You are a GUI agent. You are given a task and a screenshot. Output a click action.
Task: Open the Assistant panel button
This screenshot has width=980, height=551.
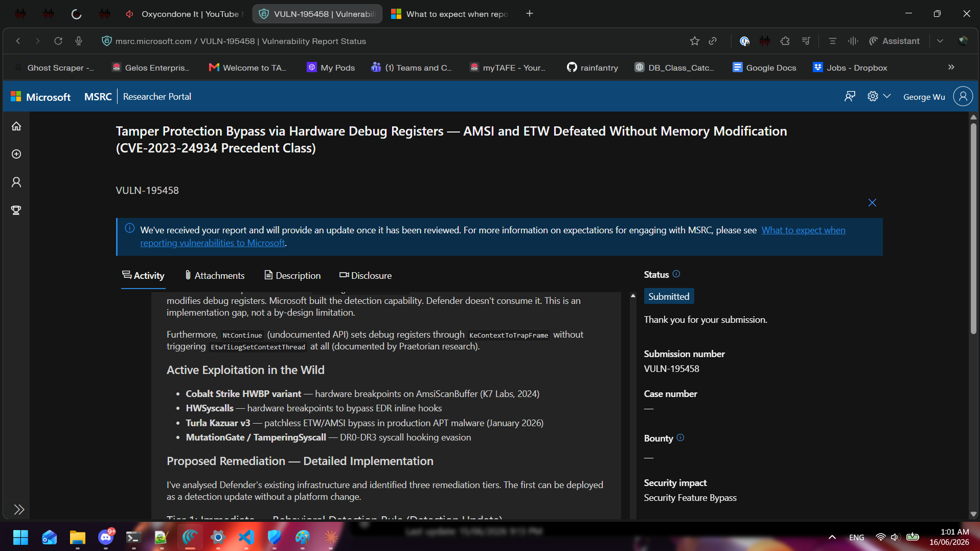pyautogui.click(x=895, y=41)
